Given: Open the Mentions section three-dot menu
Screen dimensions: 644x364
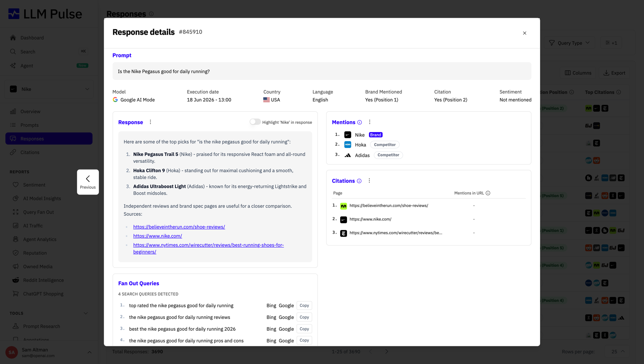Looking at the screenshot, I should 370,122.
